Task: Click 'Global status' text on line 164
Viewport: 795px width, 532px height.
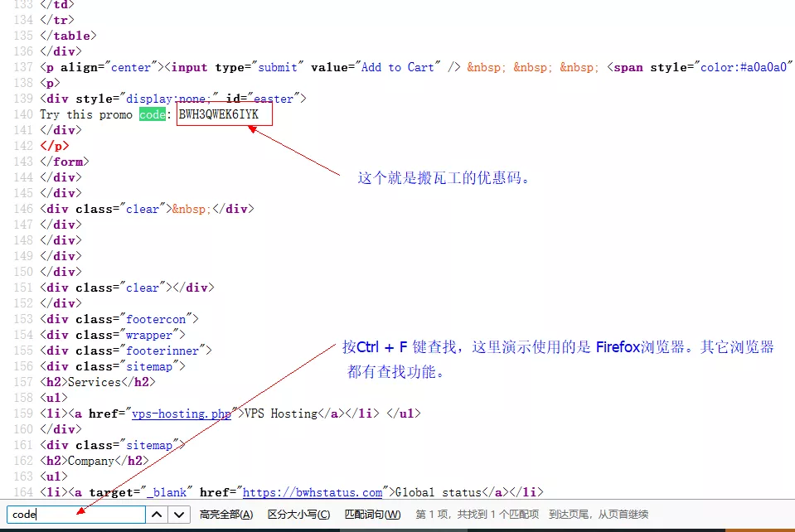Action: (x=438, y=492)
